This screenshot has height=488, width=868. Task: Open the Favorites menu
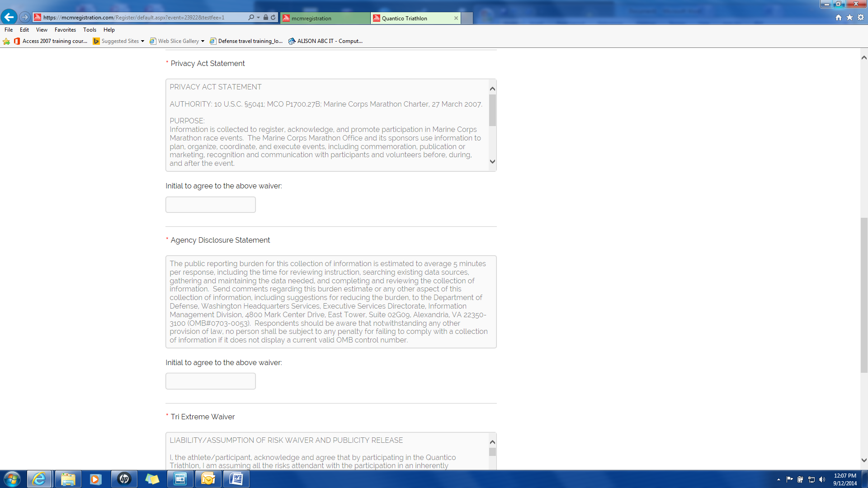tap(65, 30)
